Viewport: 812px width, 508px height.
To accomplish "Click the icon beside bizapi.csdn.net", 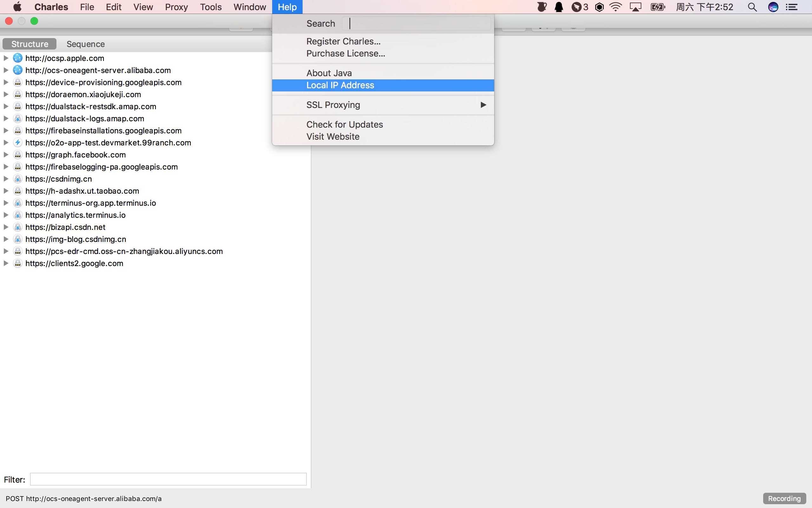I will pos(17,227).
